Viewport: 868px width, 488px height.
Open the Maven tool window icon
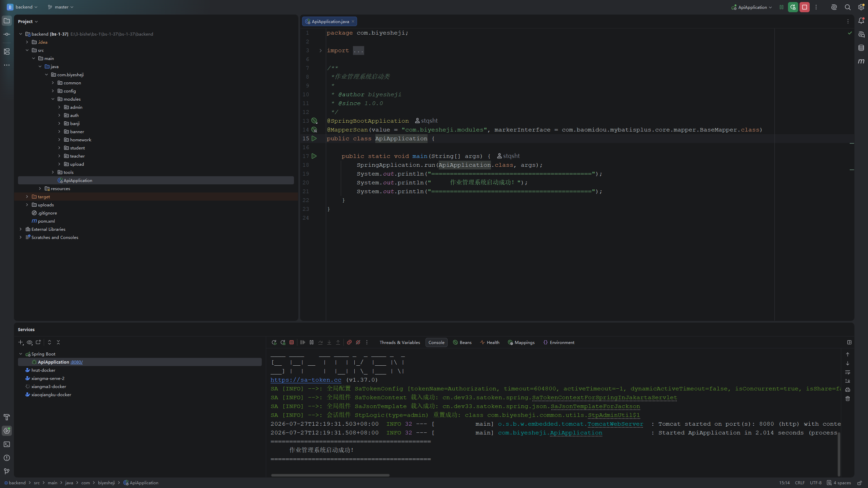pyautogui.click(x=861, y=61)
